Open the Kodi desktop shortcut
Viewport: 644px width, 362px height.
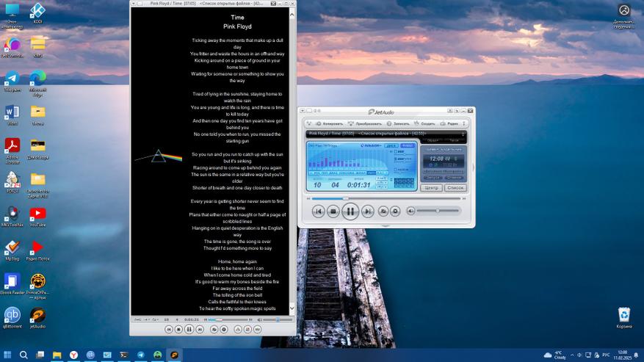click(37, 13)
